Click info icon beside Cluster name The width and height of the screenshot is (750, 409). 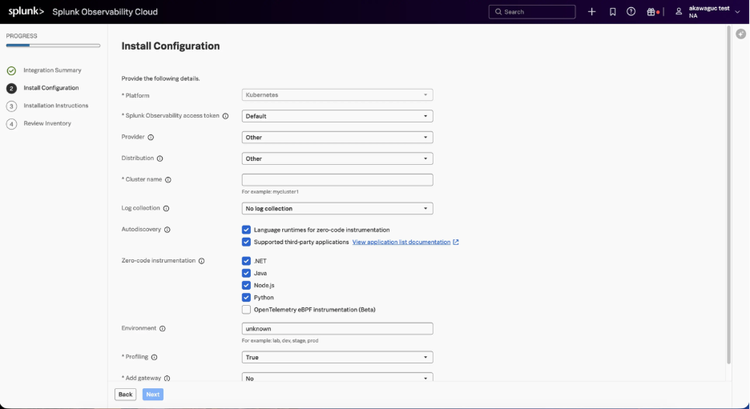(168, 180)
